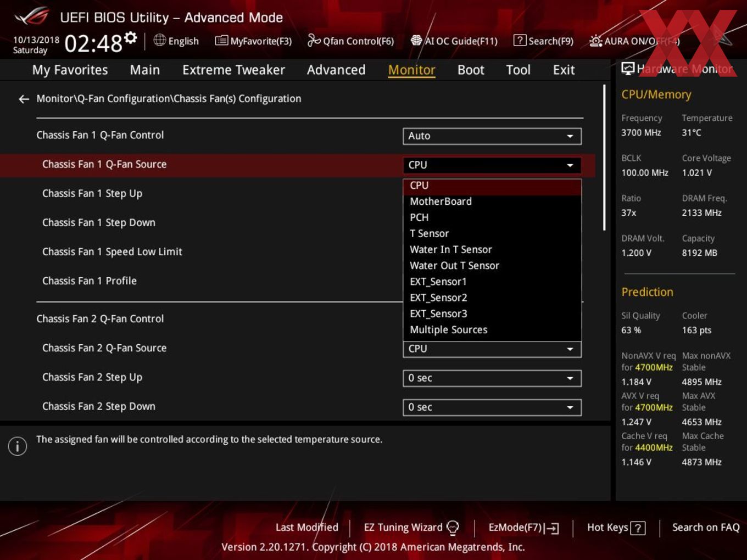Screen dimensions: 747x560
Task: Click the Hardware Monitor screen icon
Action: click(x=628, y=69)
